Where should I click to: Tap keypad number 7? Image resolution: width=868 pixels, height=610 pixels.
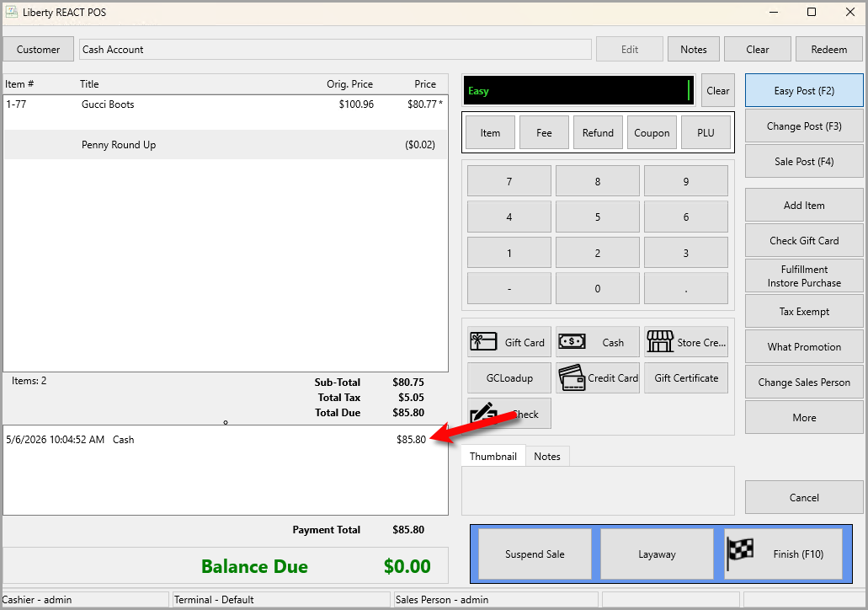(x=509, y=181)
